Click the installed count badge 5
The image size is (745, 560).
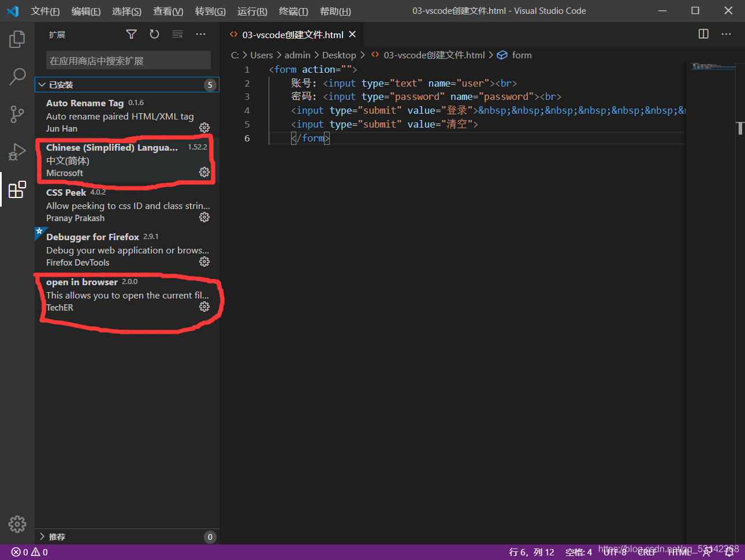[x=210, y=85]
